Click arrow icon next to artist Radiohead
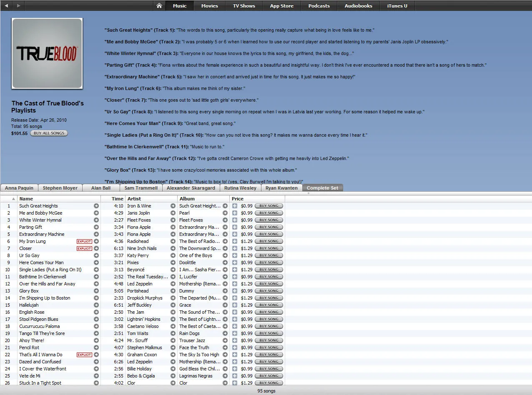The height and width of the screenshot is (395, 532). [x=173, y=241]
